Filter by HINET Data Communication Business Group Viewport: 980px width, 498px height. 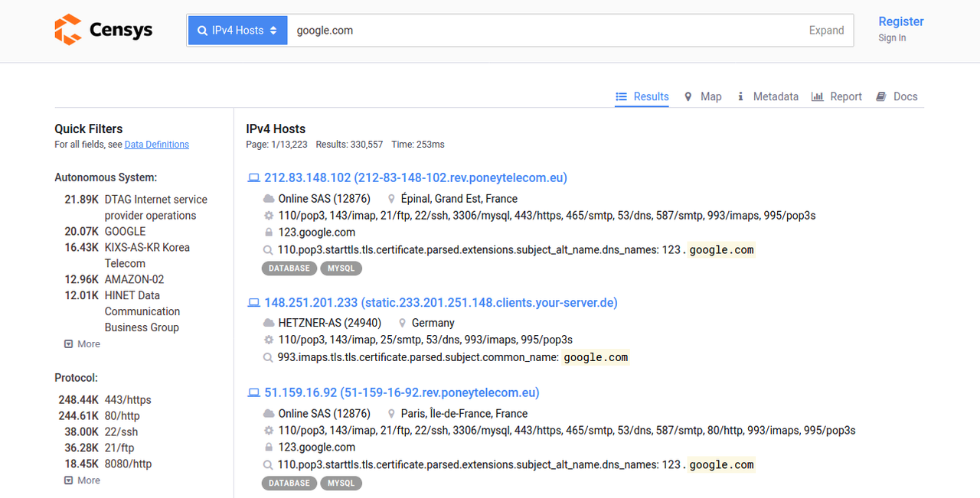pos(142,311)
